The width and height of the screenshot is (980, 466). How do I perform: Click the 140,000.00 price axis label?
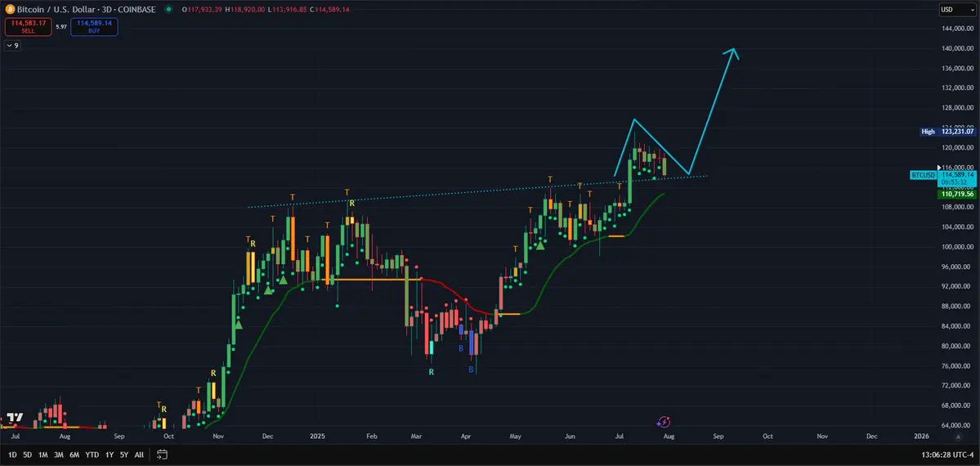point(956,49)
